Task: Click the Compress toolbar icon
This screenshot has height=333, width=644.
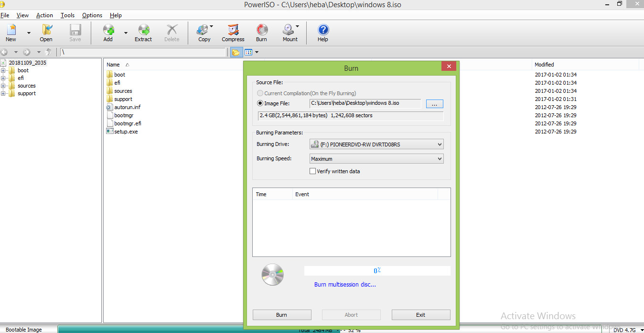Action: coord(233,33)
